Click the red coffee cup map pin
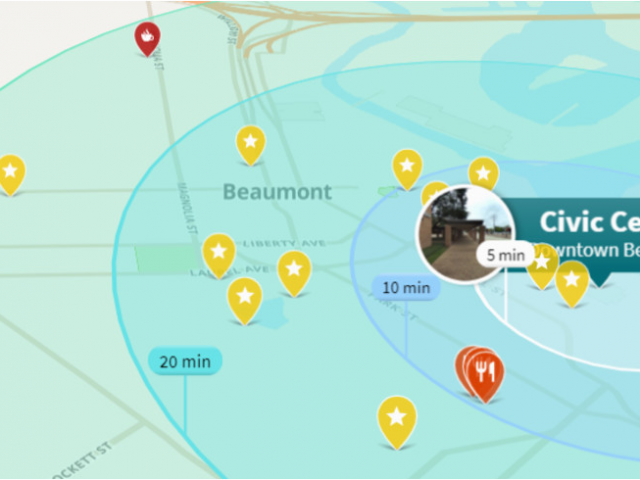This screenshot has width=640, height=480. point(147,38)
